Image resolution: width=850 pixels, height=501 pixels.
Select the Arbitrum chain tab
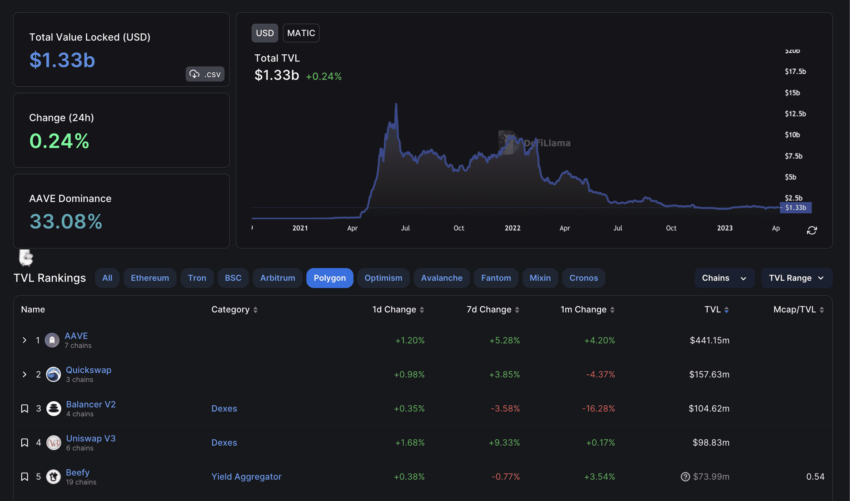coord(278,278)
